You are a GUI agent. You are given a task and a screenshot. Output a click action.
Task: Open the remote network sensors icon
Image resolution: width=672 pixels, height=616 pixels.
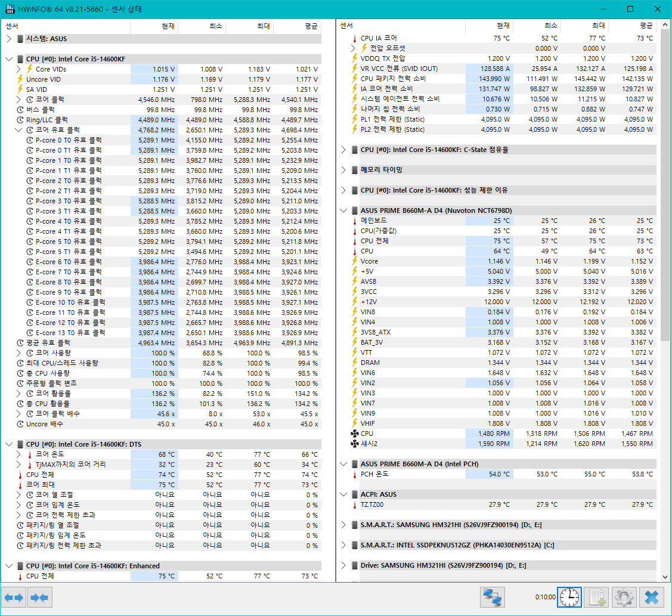coord(493,597)
